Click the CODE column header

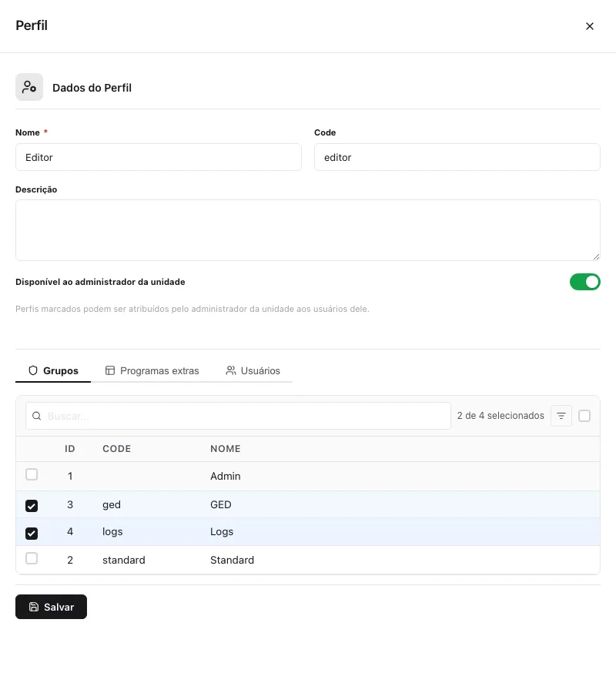click(x=117, y=449)
